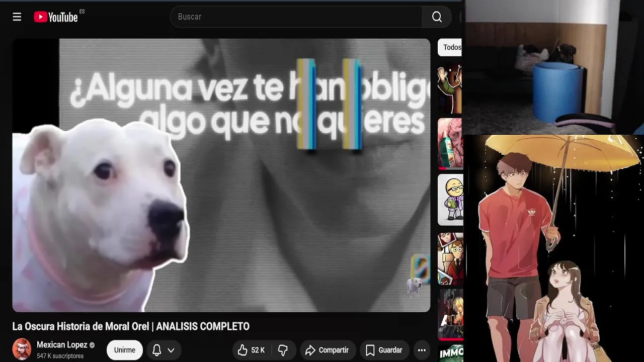The height and width of the screenshot is (362, 644).
Task: Click the video title La Oscura Historia de Moral Orel
Action: [x=131, y=326]
